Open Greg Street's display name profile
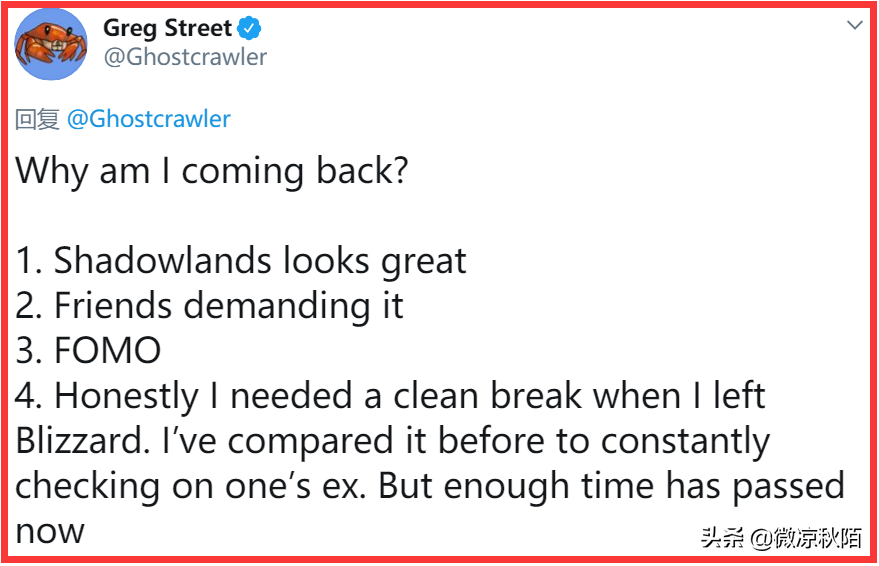879x566 pixels. pos(167,28)
